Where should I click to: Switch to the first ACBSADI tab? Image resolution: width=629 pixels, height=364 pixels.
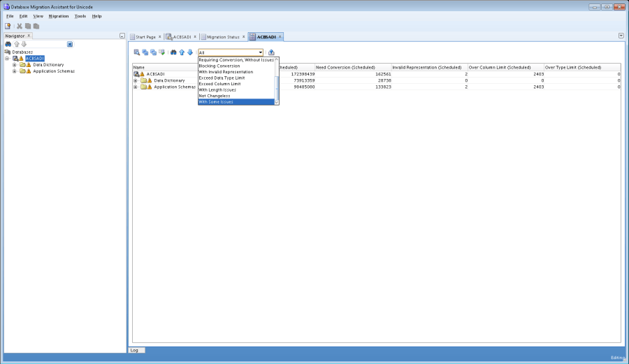pyautogui.click(x=182, y=37)
